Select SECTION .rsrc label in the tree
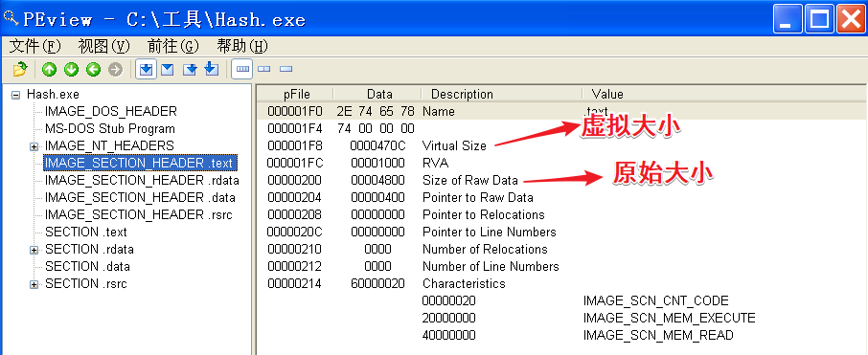Image resolution: width=868 pixels, height=355 pixels. coord(86,283)
